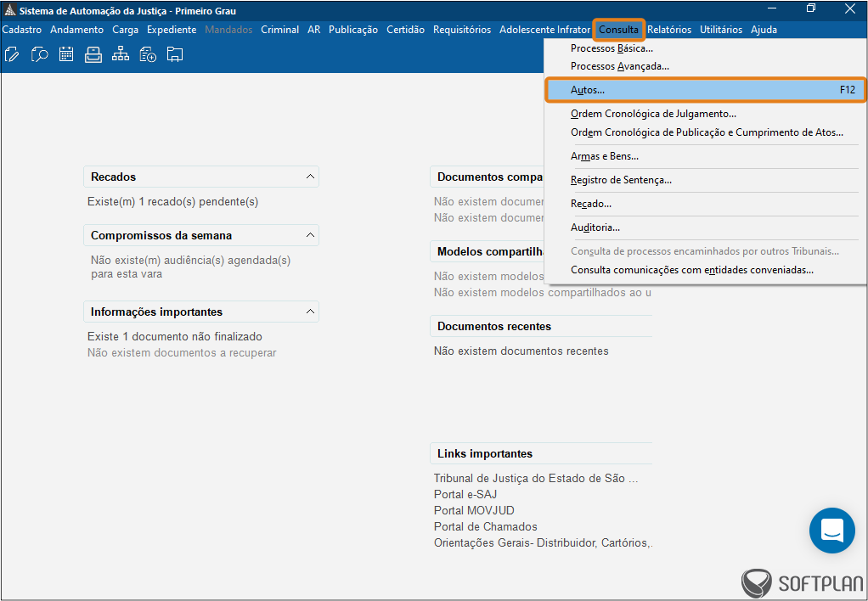
Task: Click the Links importantes panel header
Action: click(x=541, y=453)
